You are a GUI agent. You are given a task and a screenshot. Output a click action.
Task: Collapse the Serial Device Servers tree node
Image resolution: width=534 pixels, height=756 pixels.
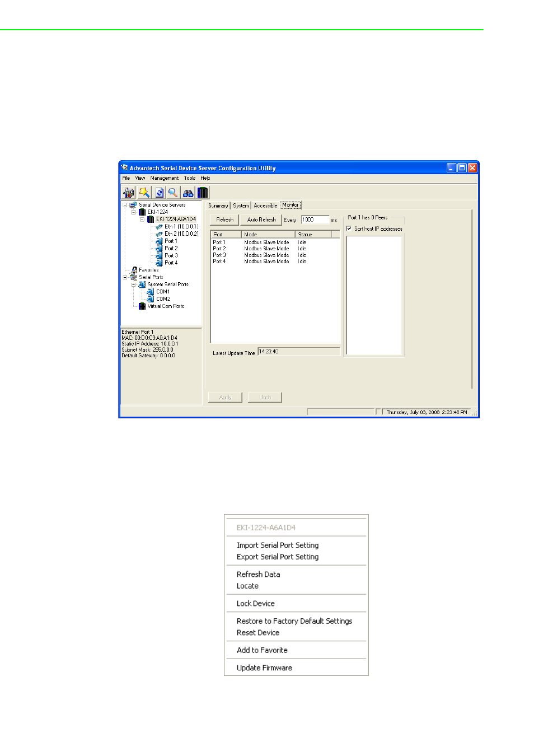[x=125, y=205]
